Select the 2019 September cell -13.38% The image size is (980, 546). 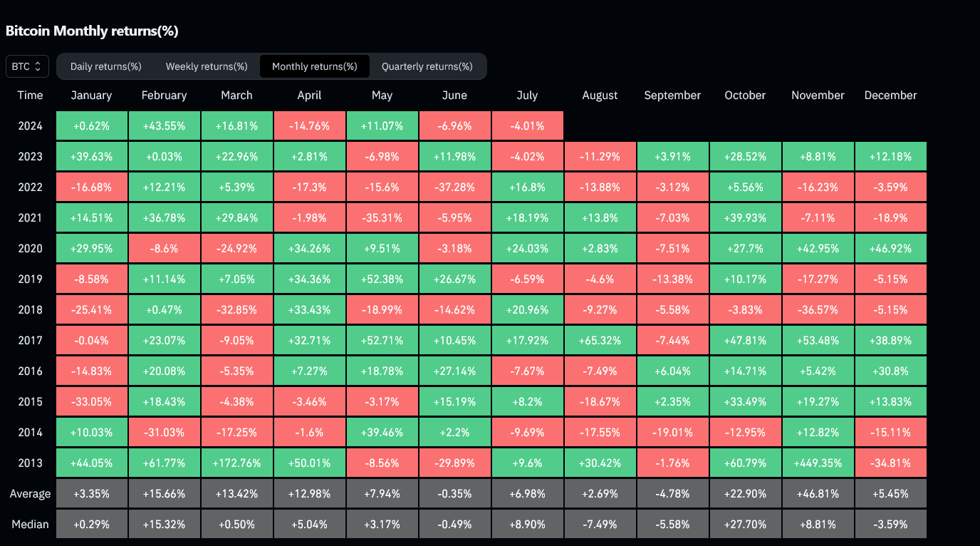[x=672, y=279]
